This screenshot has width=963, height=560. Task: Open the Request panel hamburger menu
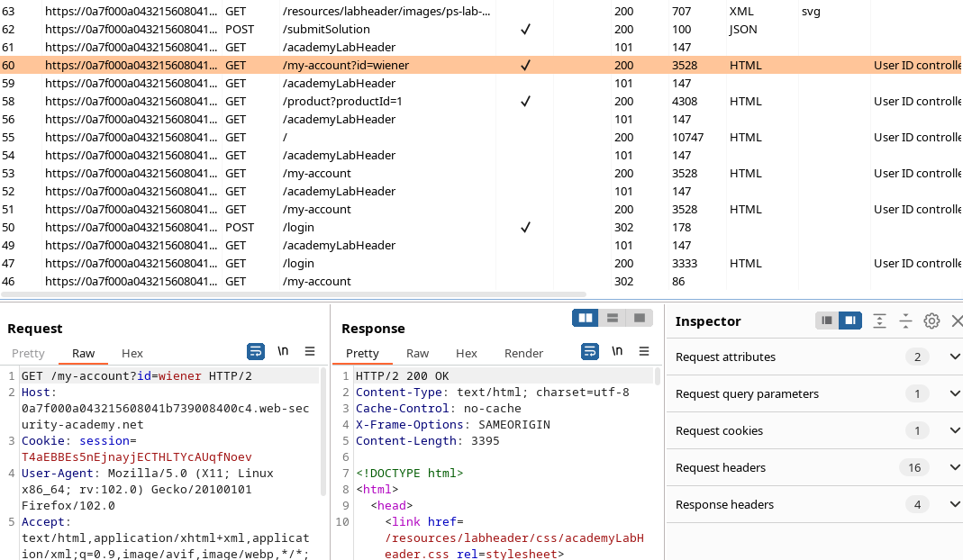pos(310,351)
